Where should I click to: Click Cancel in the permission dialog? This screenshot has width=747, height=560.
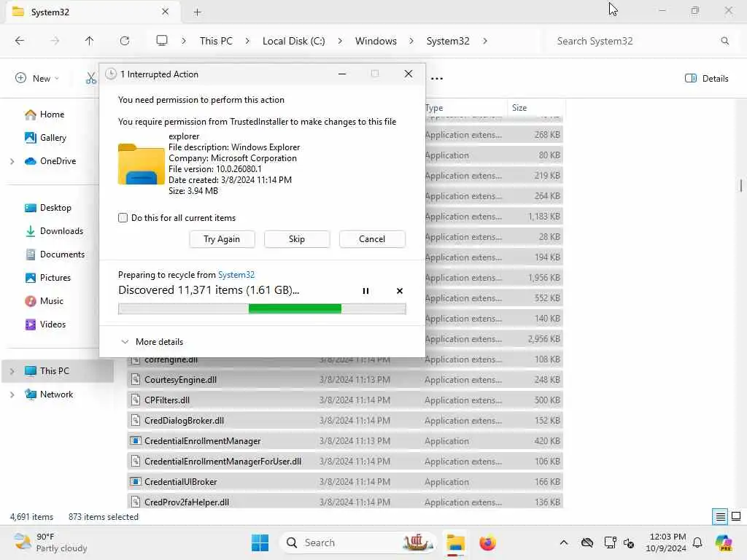[x=372, y=239]
